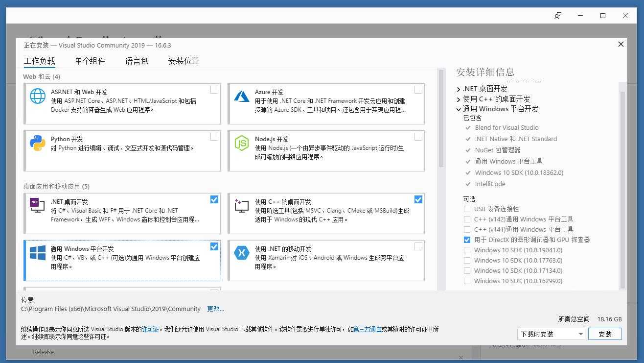Switch to the 安装位置 tab
Viewport: 644px width, 363px height.
[x=184, y=61]
